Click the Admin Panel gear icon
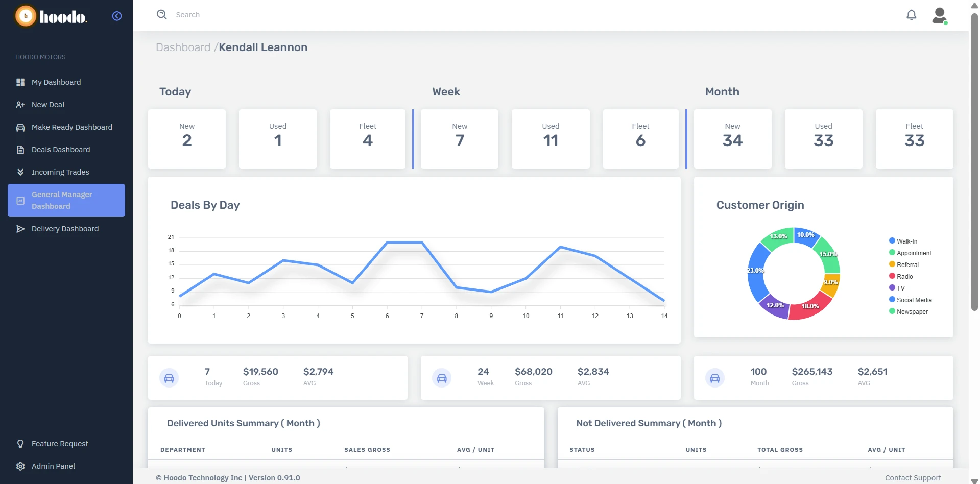This screenshot has height=484, width=980. click(x=20, y=466)
